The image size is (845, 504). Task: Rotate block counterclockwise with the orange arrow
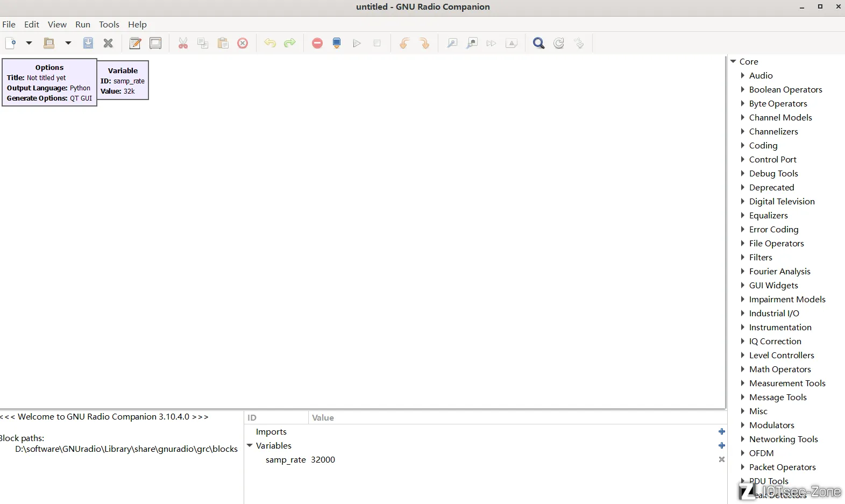[404, 43]
